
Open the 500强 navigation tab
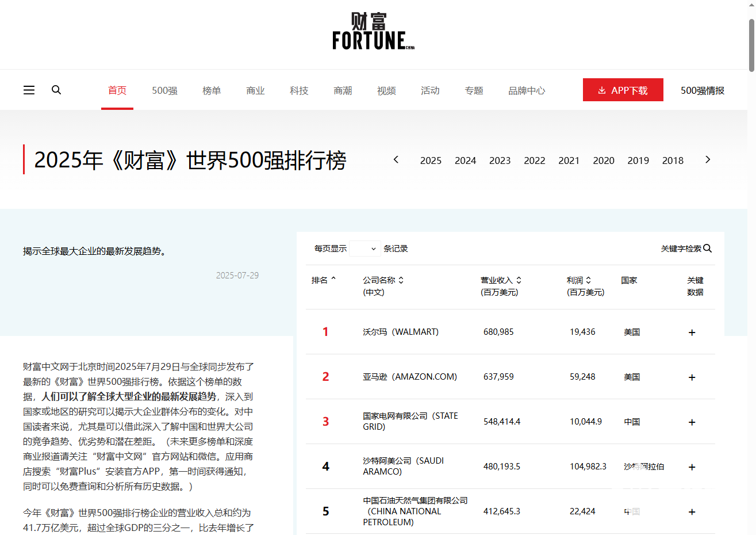[164, 90]
